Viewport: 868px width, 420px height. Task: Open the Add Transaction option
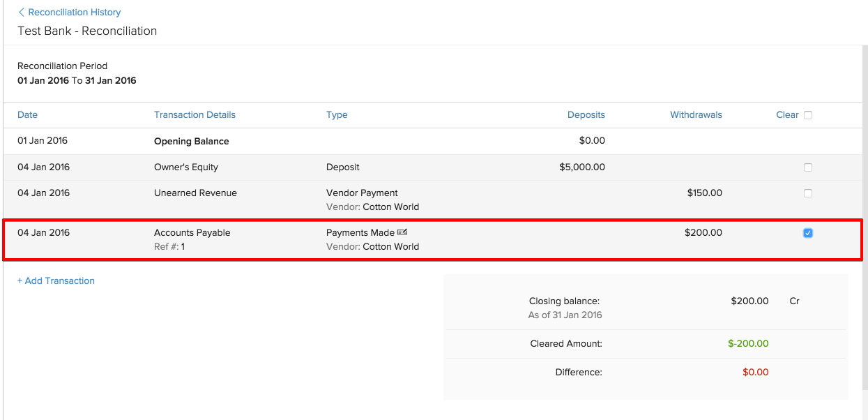(56, 280)
